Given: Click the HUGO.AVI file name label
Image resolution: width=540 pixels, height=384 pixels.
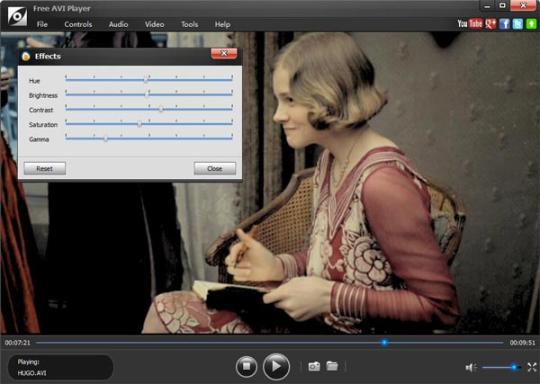Looking at the screenshot, I should point(32,373).
